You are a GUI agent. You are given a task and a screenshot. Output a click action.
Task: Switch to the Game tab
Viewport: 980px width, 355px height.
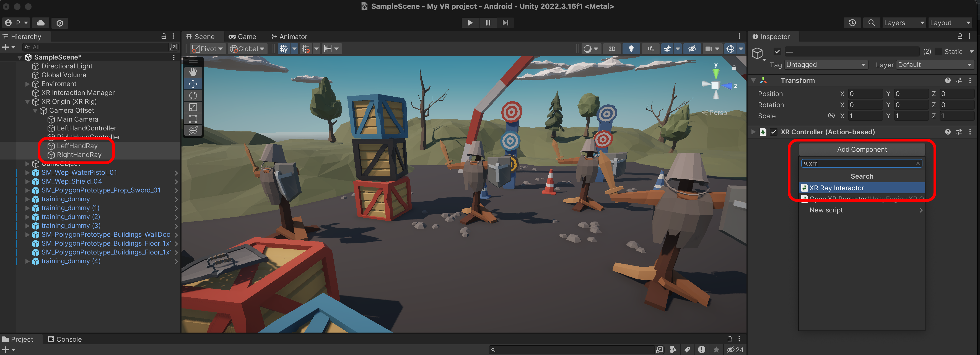click(242, 37)
